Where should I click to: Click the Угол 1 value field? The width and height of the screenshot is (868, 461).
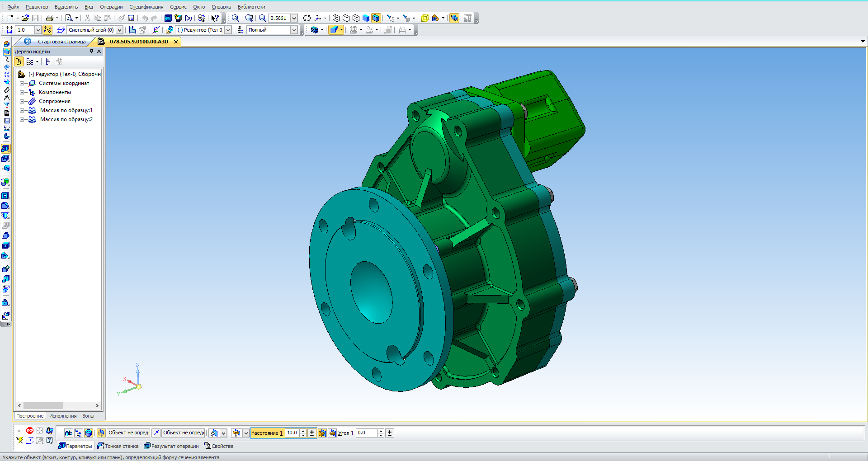(367, 433)
